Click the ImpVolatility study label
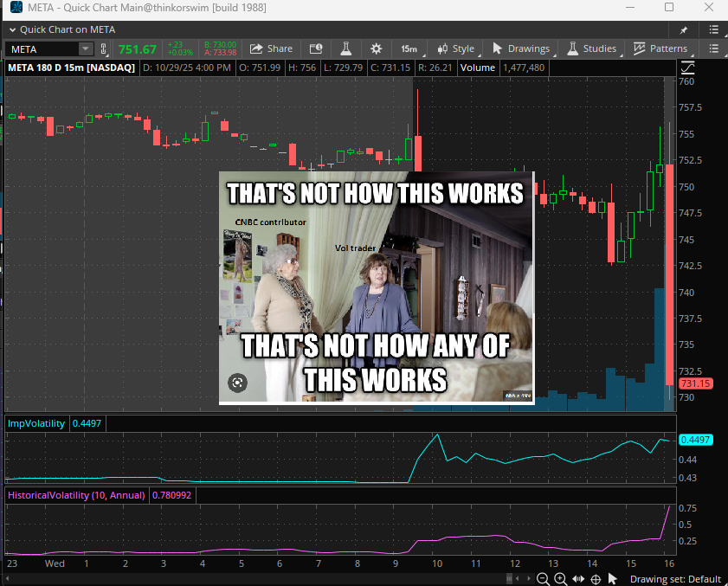This screenshot has width=728, height=586. (36, 423)
